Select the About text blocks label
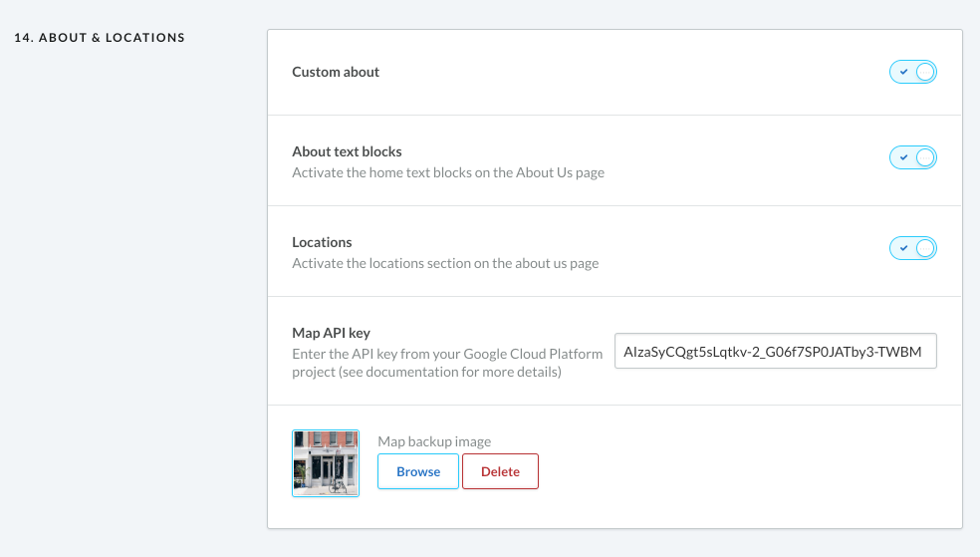 pos(347,151)
